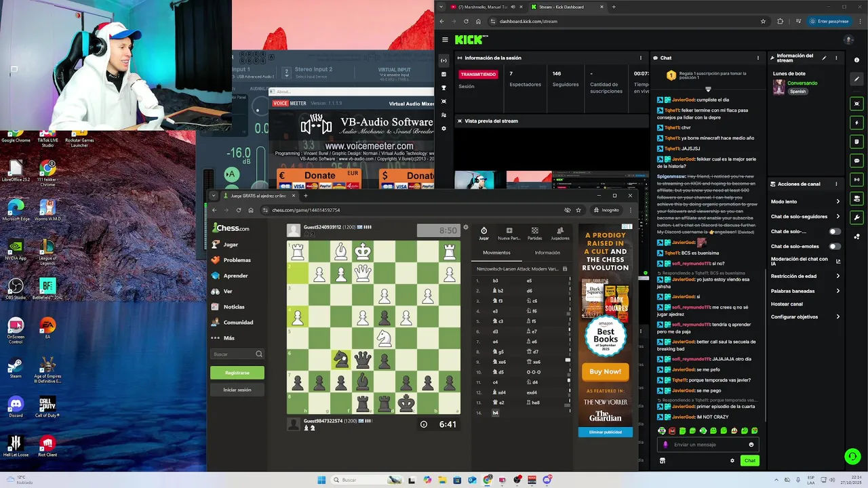
Task: Open chat settings gear beside Chat button
Action: (732, 460)
